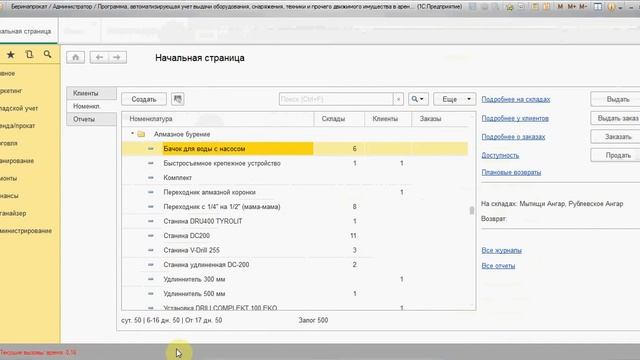Clear search field with x button
This screenshot has width=640, height=360.
pyautogui.click(x=398, y=99)
